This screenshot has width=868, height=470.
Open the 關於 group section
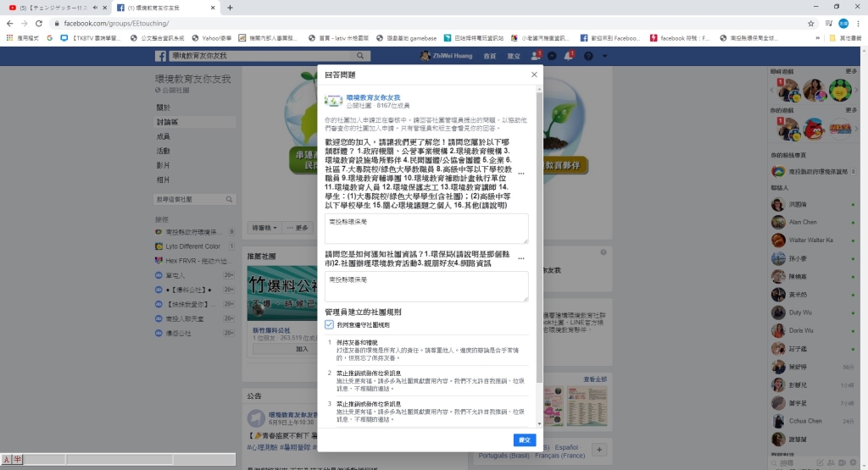(164, 108)
